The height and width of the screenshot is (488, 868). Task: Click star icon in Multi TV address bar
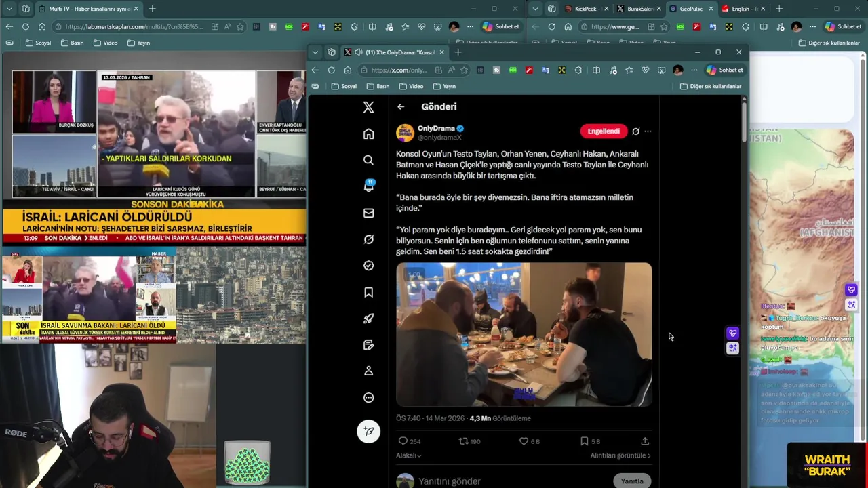[x=240, y=27]
